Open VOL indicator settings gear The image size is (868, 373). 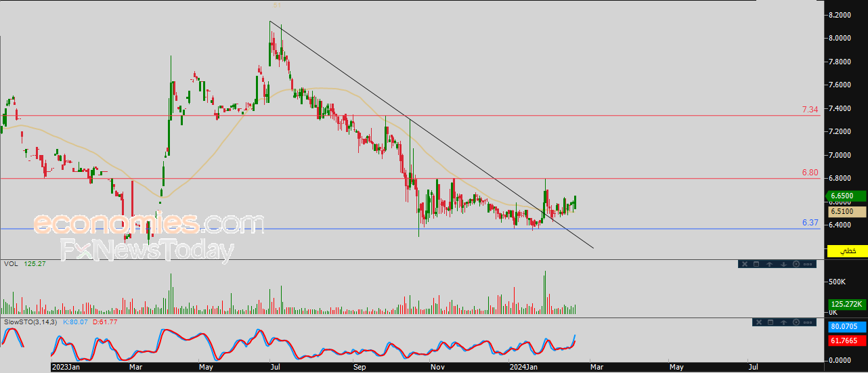(796, 264)
